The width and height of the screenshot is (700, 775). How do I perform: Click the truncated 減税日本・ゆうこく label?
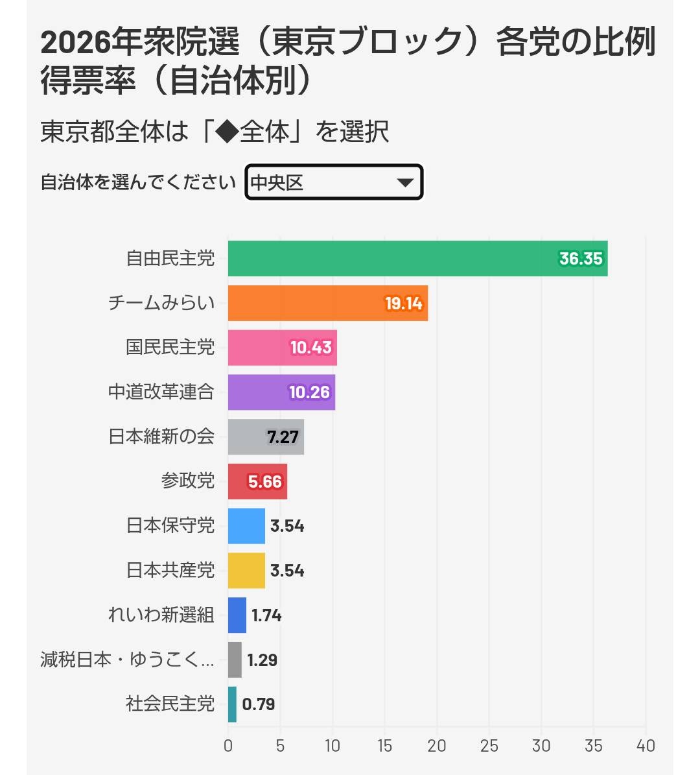[127, 660]
